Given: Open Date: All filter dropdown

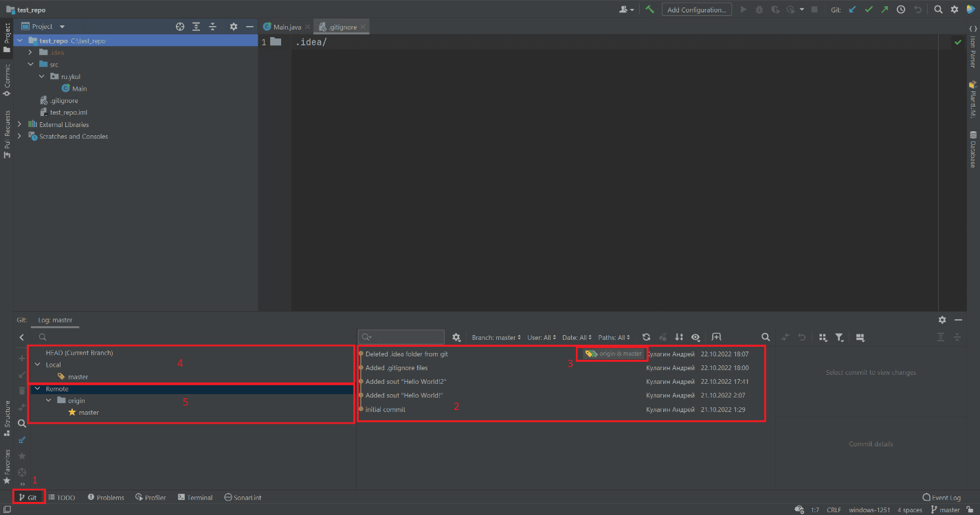Looking at the screenshot, I should [x=577, y=338].
